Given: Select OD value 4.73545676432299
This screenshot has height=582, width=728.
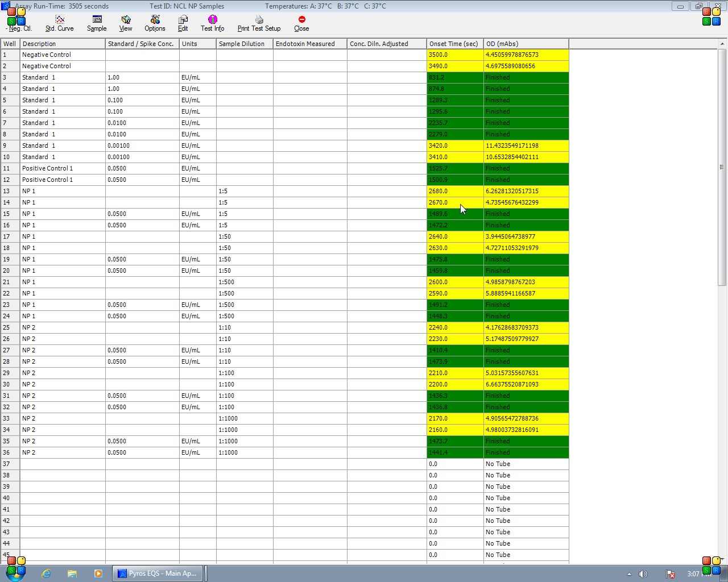Looking at the screenshot, I should [x=526, y=202].
